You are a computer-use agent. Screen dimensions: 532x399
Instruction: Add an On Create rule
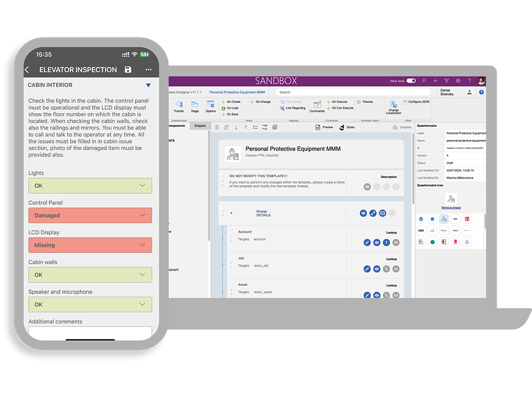[x=231, y=102]
